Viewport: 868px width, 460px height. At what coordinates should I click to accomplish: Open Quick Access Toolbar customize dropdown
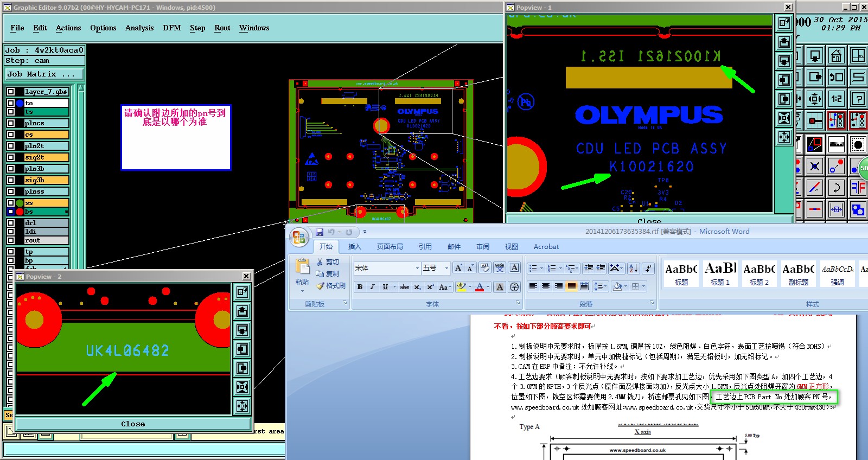coord(365,232)
